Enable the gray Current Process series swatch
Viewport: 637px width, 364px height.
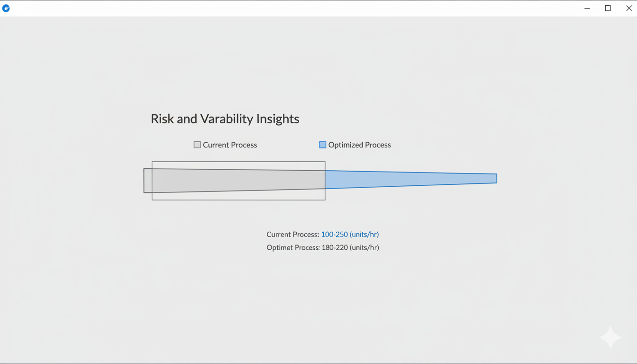click(x=197, y=145)
